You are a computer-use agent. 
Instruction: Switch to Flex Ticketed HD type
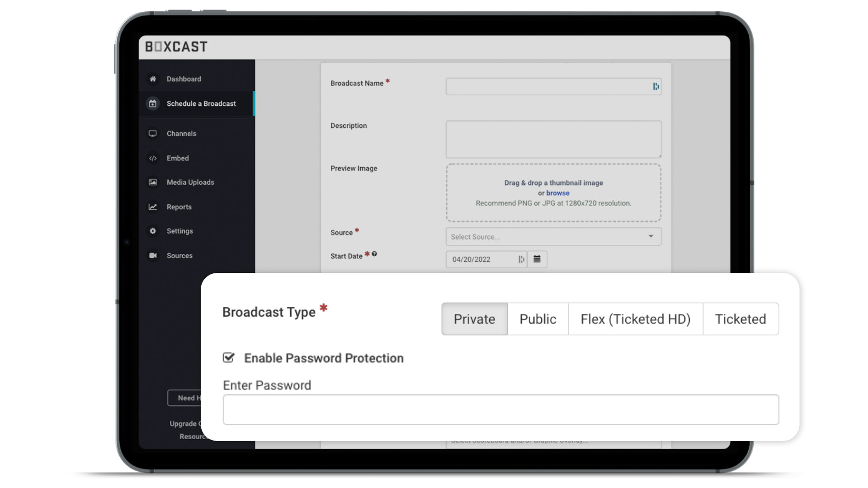[636, 319]
